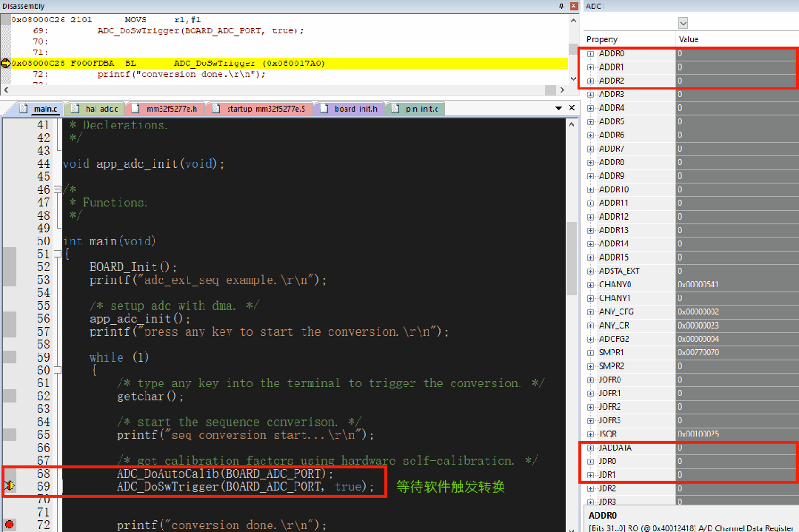Expand the ADSTA_EXT register

(x=591, y=272)
